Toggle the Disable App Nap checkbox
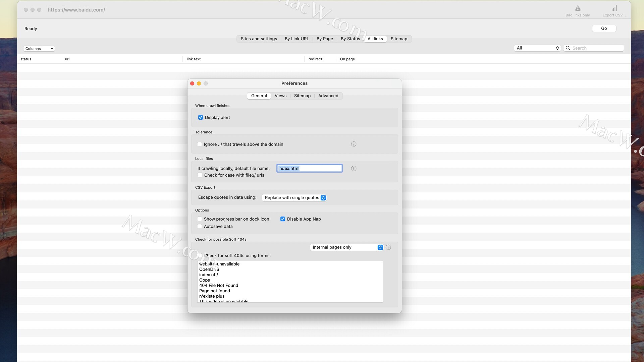The height and width of the screenshot is (362, 644). coord(283,219)
